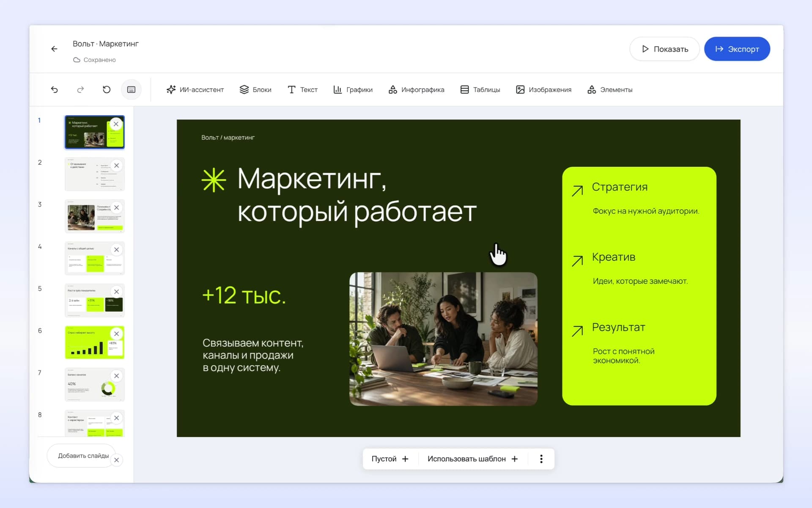Click the Креатив heading in green card
Viewport: 812px width, 508px height.
(x=613, y=257)
